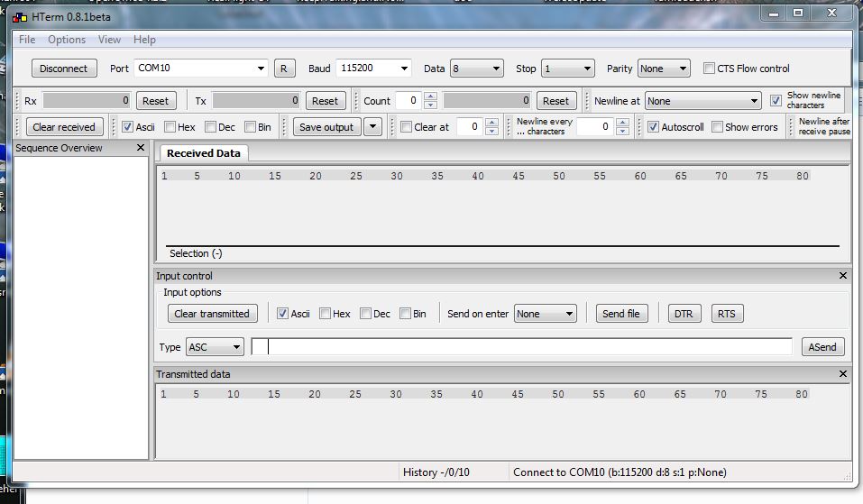Reset the Count counter

click(555, 101)
